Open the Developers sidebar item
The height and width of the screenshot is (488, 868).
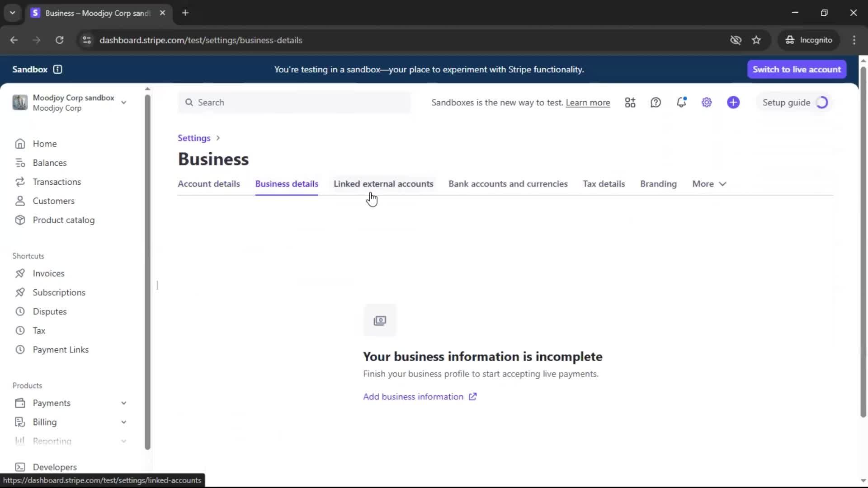(54, 467)
